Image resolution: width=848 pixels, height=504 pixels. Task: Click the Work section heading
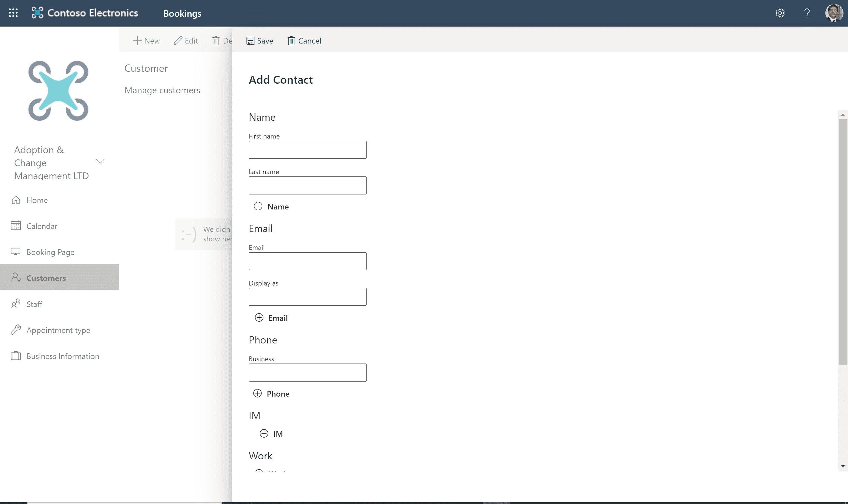pyautogui.click(x=261, y=456)
